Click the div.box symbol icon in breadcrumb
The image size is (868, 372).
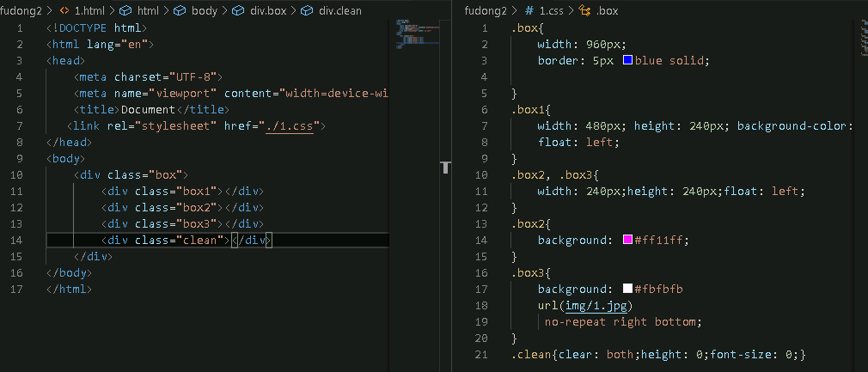pyautogui.click(x=238, y=10)
